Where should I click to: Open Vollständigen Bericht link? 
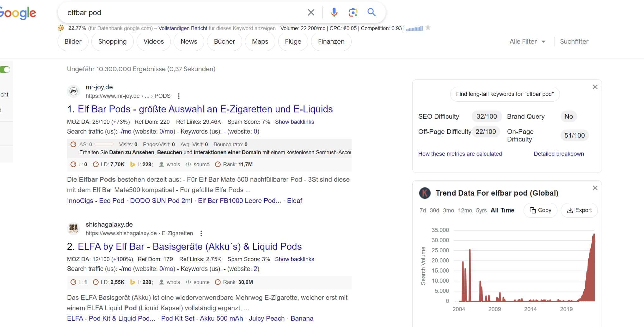point(183,28)
